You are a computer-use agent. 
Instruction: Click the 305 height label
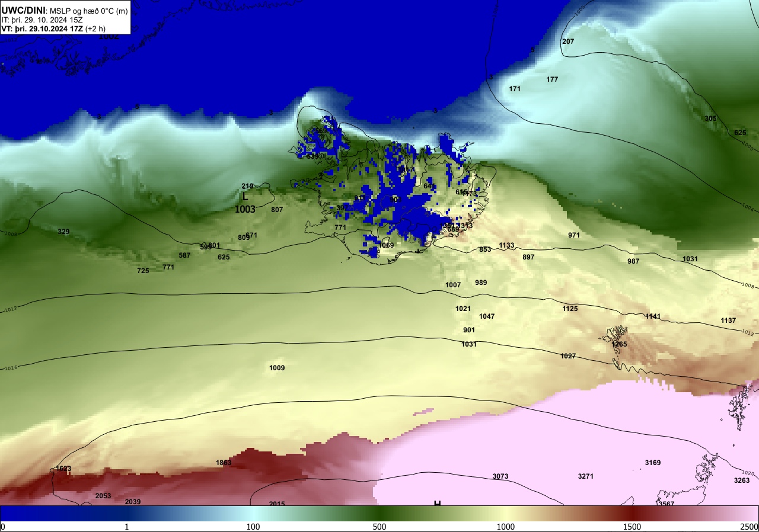click(x=710, y=118)
